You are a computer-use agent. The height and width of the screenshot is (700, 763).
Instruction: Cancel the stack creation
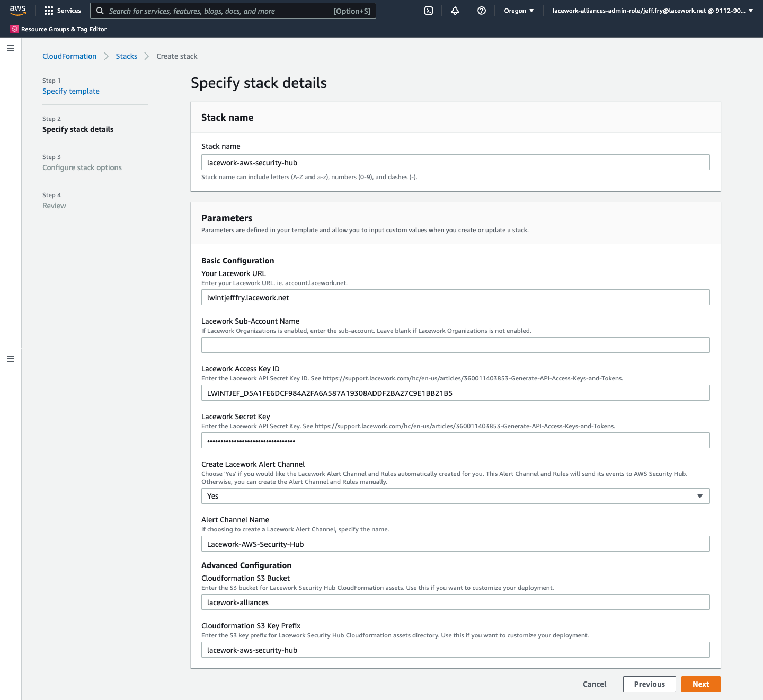594,684
